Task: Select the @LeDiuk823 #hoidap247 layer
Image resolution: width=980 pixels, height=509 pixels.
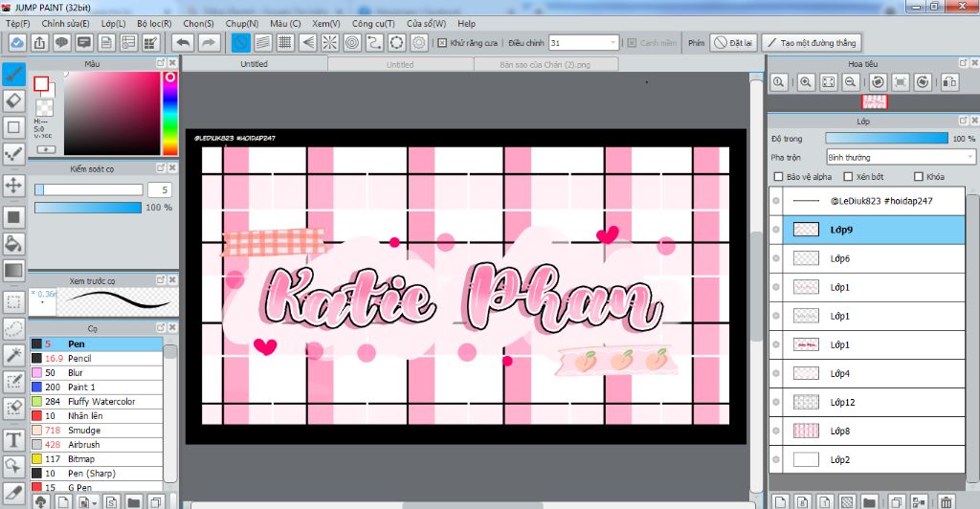Action: (866, 201)
